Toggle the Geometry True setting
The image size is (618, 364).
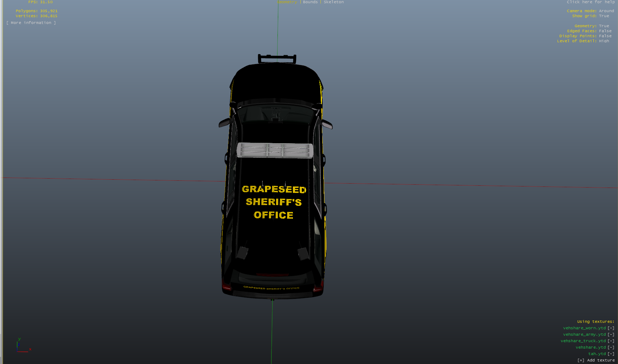click(592, 26)
